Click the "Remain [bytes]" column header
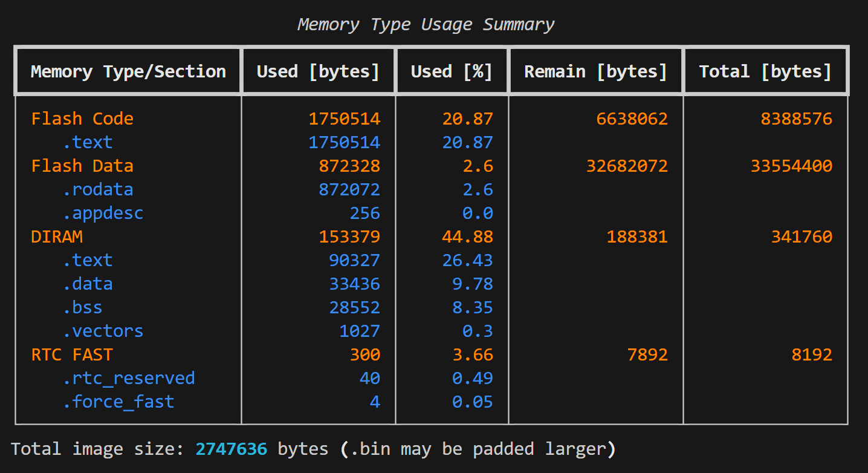Screen dimensions: 868x473 pos(596,71)
